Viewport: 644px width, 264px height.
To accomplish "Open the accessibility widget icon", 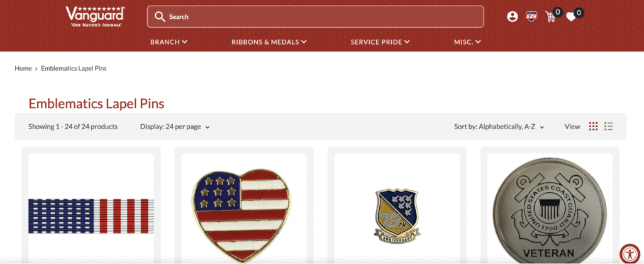I will pyautogui.click(x=630, y=254).
